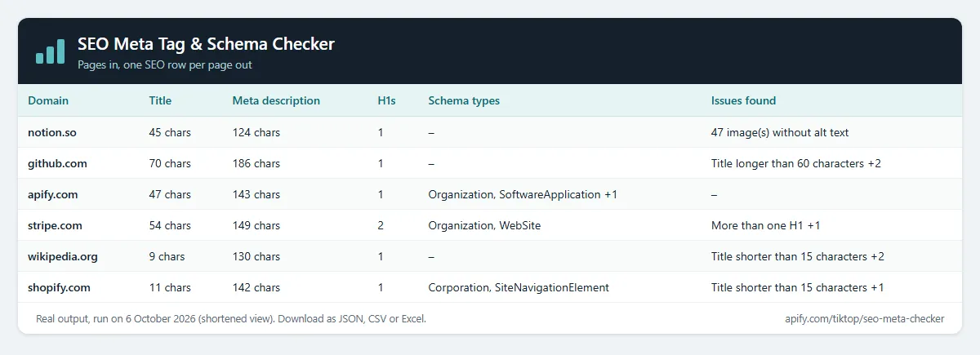The height and width of the screenshot is (355, 980).
Task: Click the bar chart logo icon
Action: click(50, 51)
